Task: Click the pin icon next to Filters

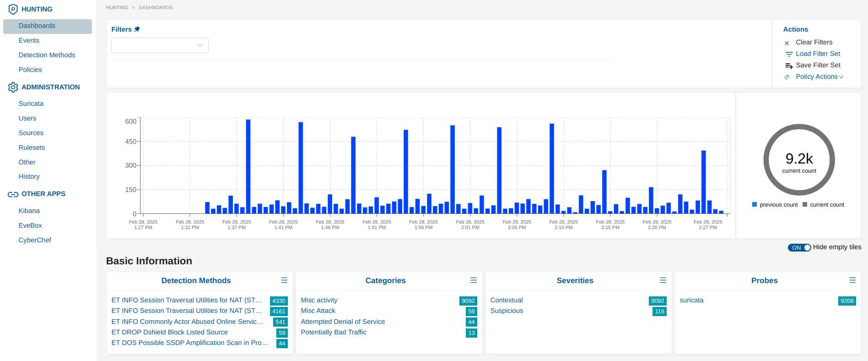Action: pyautogui.click(x=137, y=29)
